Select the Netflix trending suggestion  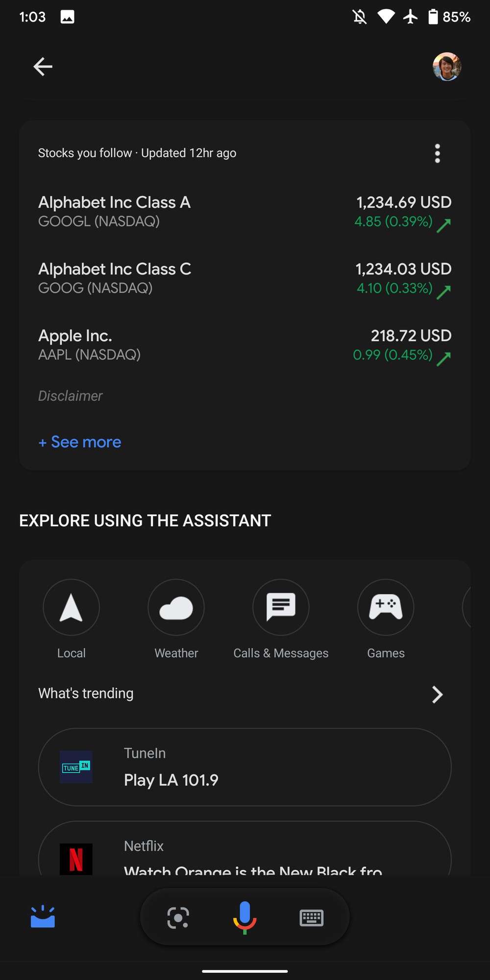coord(245,853)
